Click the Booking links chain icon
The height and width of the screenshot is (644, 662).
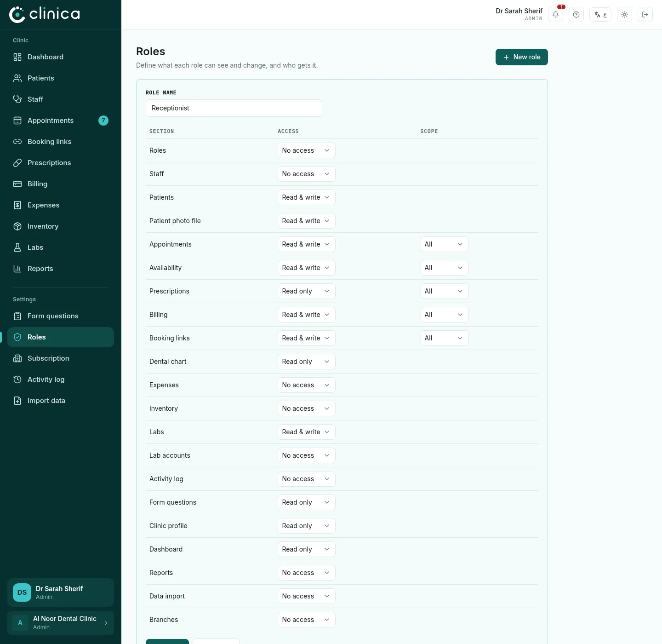(x=17, y=142)
